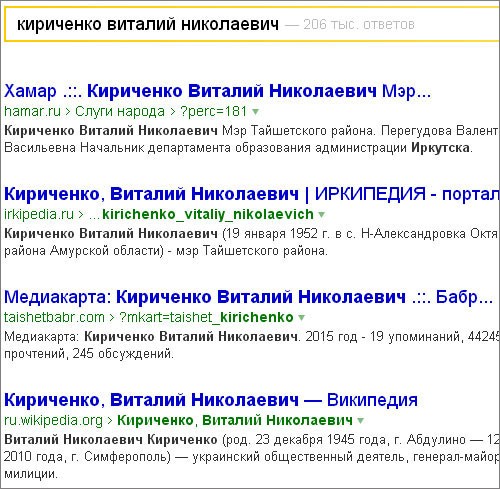Image resolution: width=500 pixels, height=489 pixels.
Task: Click snippet text '19 января 1952 г.'
Action: pyautogui.click(x=278, y=234)
